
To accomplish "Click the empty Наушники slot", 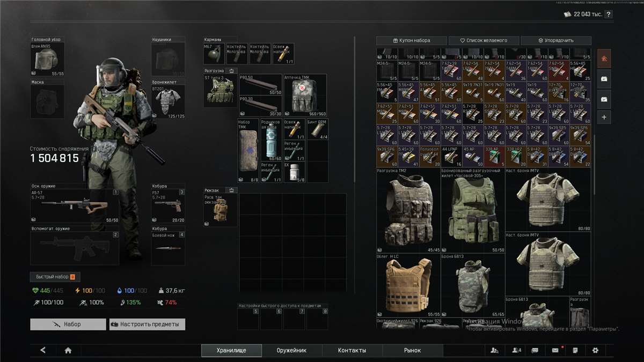I will tap(168, 60).
